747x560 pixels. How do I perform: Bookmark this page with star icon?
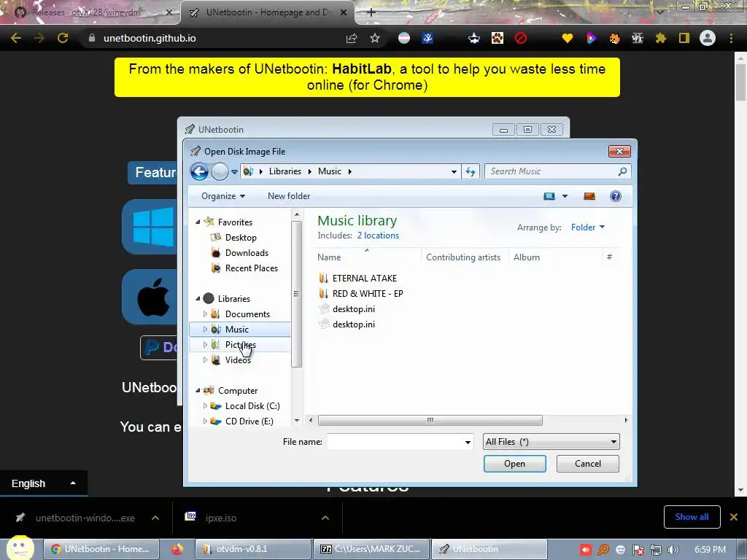(375, 38)
